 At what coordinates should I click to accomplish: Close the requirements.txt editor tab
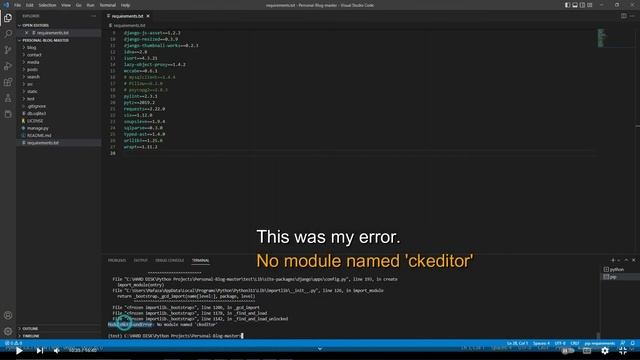coord(148,16)
